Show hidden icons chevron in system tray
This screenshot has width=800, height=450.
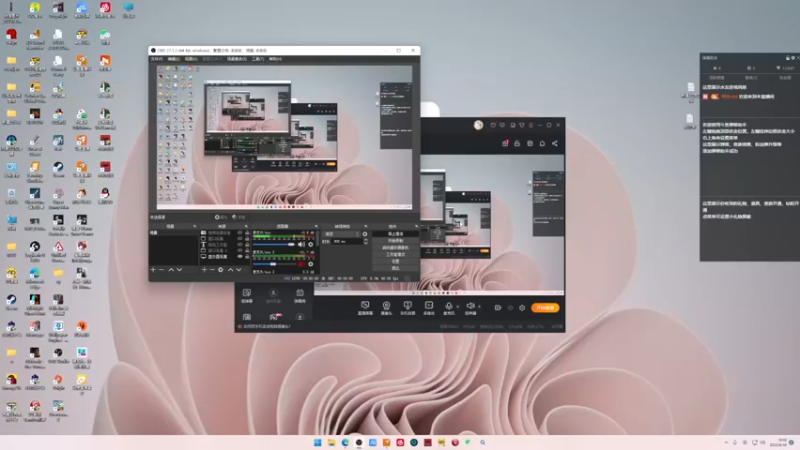[x=726, y=442]
